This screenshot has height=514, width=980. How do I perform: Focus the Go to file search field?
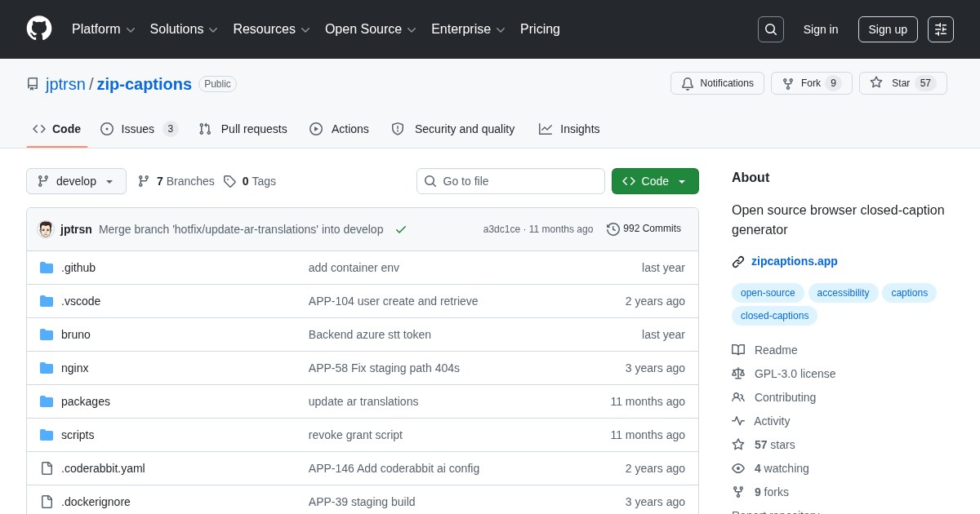pyautogui.click(x=510, y=181)
